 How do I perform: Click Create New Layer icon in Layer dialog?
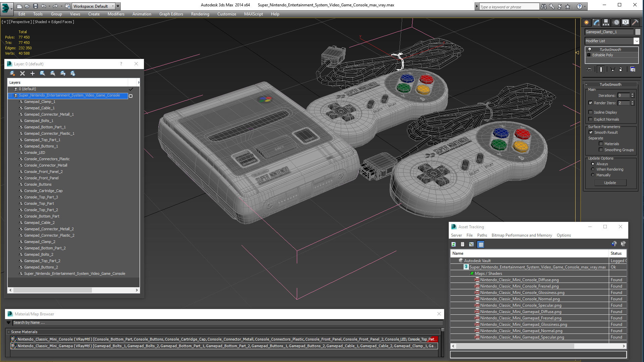12,73
